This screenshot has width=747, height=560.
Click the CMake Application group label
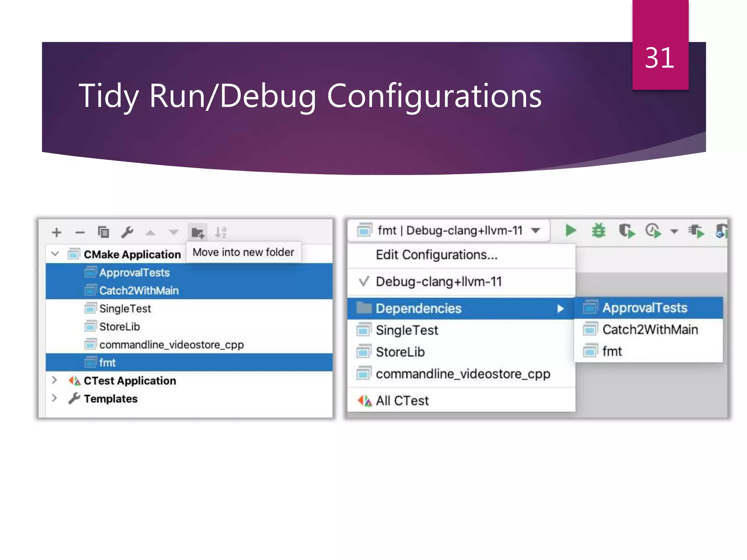132,254
